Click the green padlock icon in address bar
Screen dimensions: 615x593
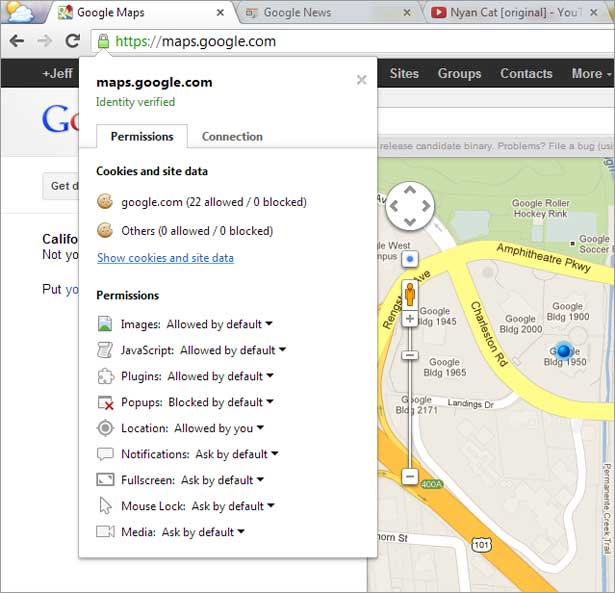pyautogui.click(x=103, y=42)
